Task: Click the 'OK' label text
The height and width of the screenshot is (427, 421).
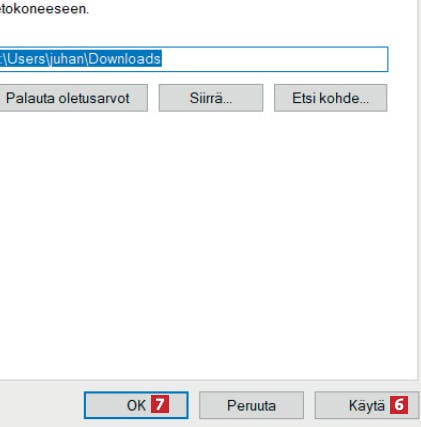Action: point(136,406)
